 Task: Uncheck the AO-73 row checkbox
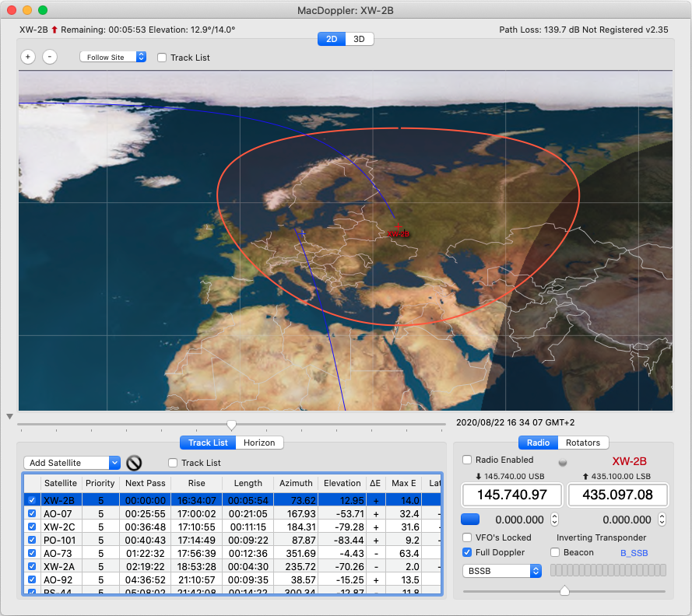coord(32,553)
